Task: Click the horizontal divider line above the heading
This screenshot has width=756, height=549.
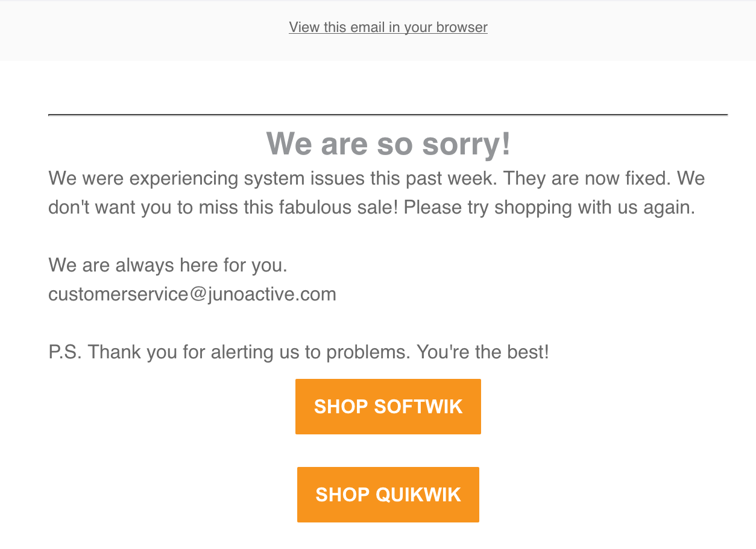Action: tap(388, 115)
